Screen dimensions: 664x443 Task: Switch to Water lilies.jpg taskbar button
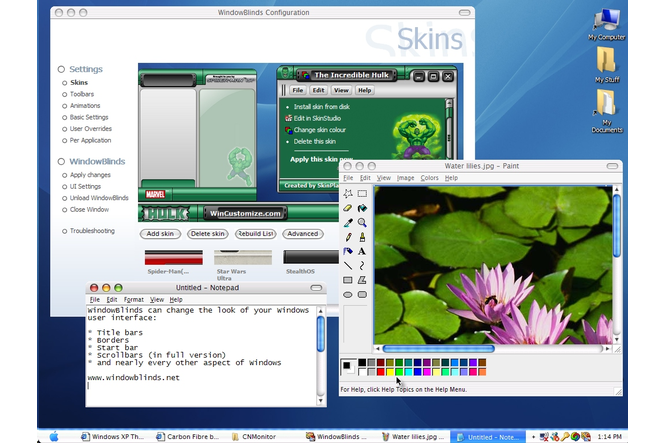413,436
